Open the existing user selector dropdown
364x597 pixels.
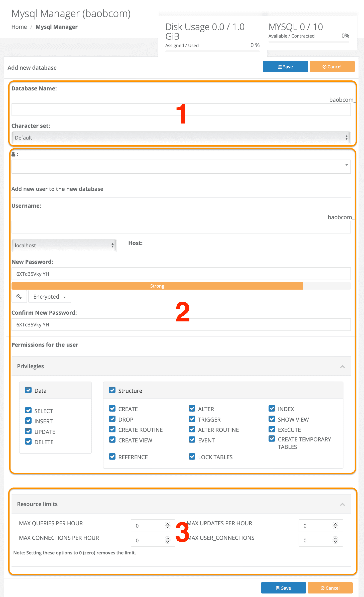(x=181, y=167)
